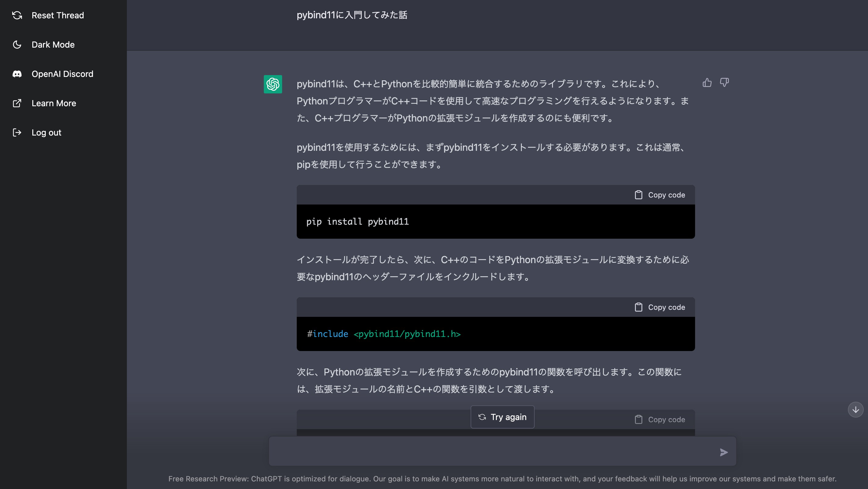868x489 pixels.
Task: Click the Learn More external link icon
Action: (17, 103)
